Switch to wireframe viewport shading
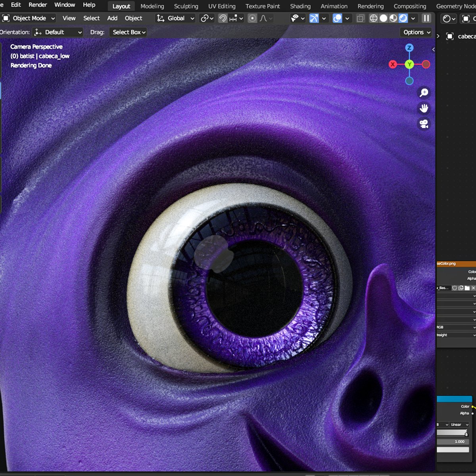The height and width of the screenshot is (476, 476). (x=374, y=18)
